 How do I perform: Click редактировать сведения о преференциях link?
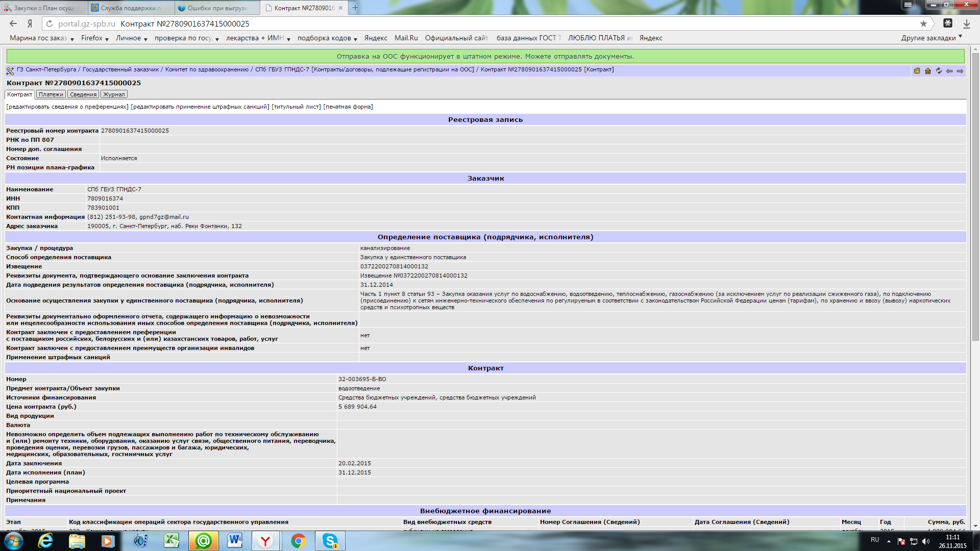(x=67, y=107)
